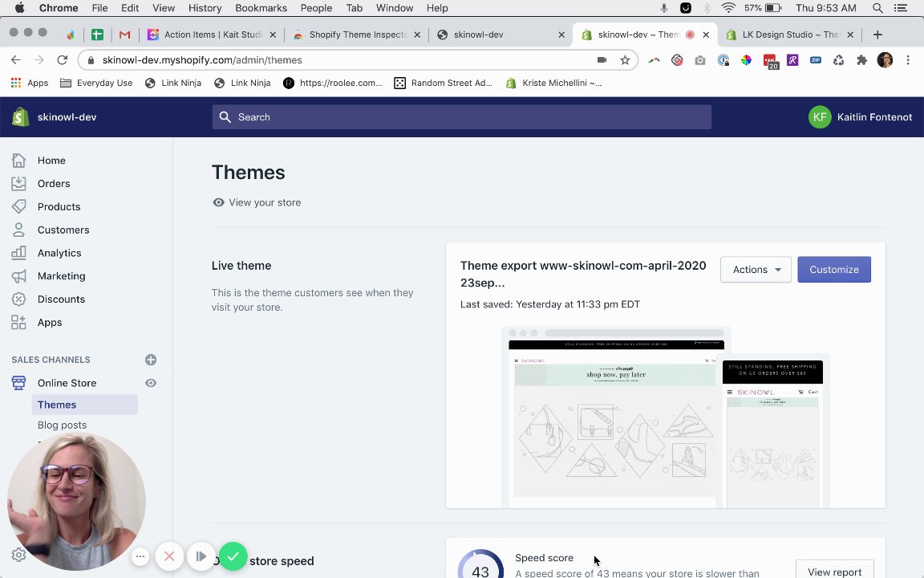This screenshot has width=924, height=578.
Task: Open the Apple menu
Action: tap(19, 8)
